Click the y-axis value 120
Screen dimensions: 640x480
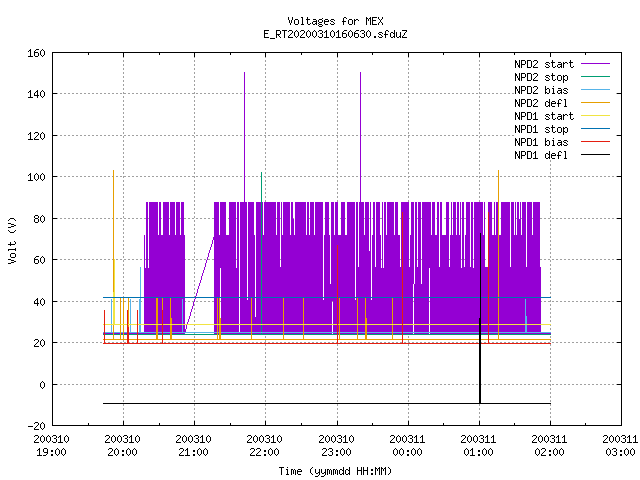(36, 136)
